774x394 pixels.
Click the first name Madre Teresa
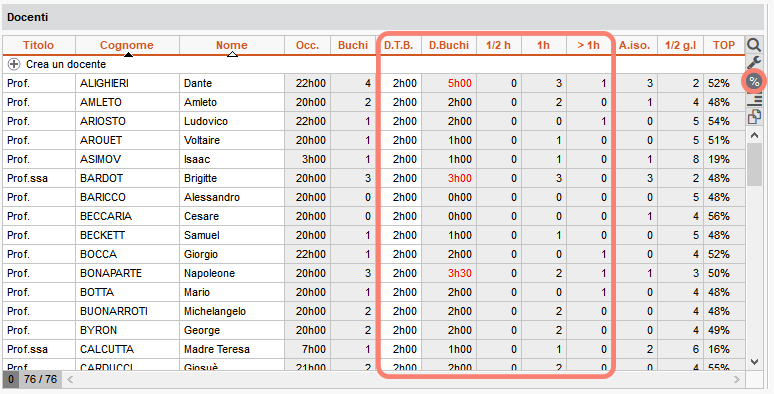pyautogui.click(x=217, y=350)
